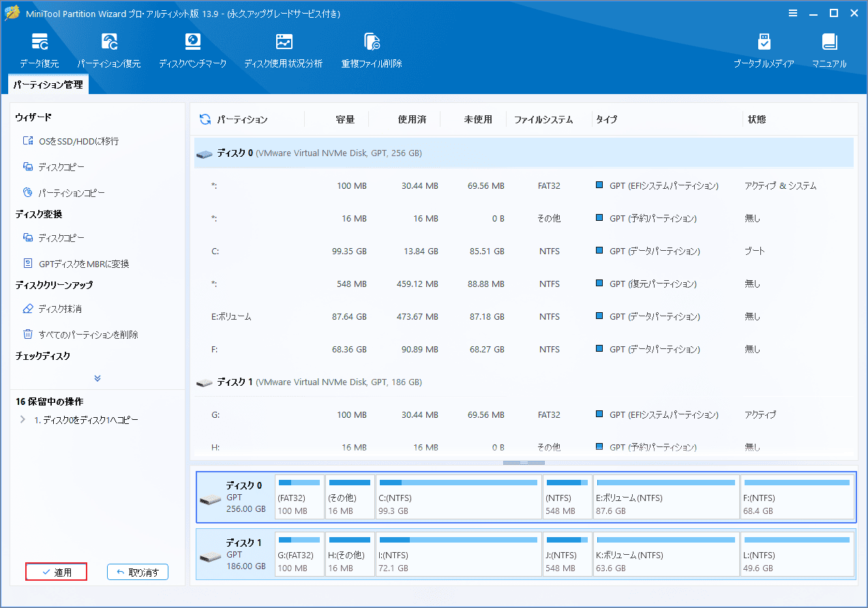Image resolution: width=868 pixels, height=608 pixels.
Task: Expand more sidebar actions with double chevron
Action: click(x=98, y=378)
